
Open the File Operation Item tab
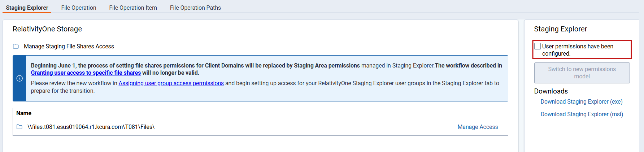(x=133, y=8)
